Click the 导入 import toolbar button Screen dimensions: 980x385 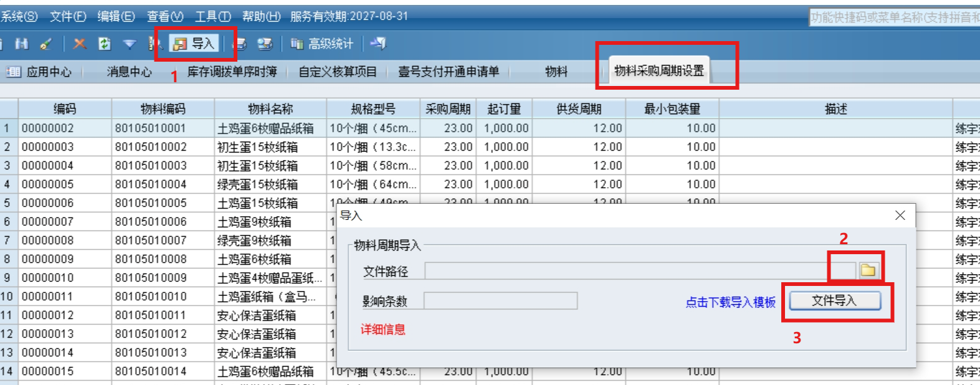[x=194, y=44]
